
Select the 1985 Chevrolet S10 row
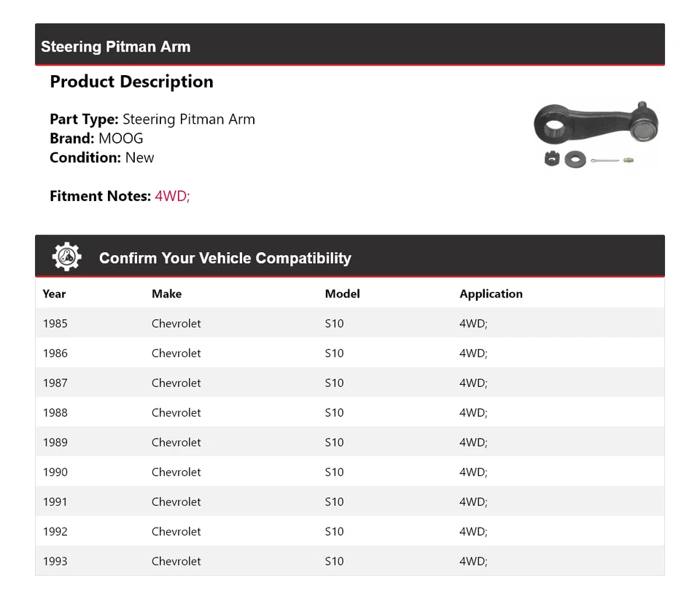coord(350,324)
